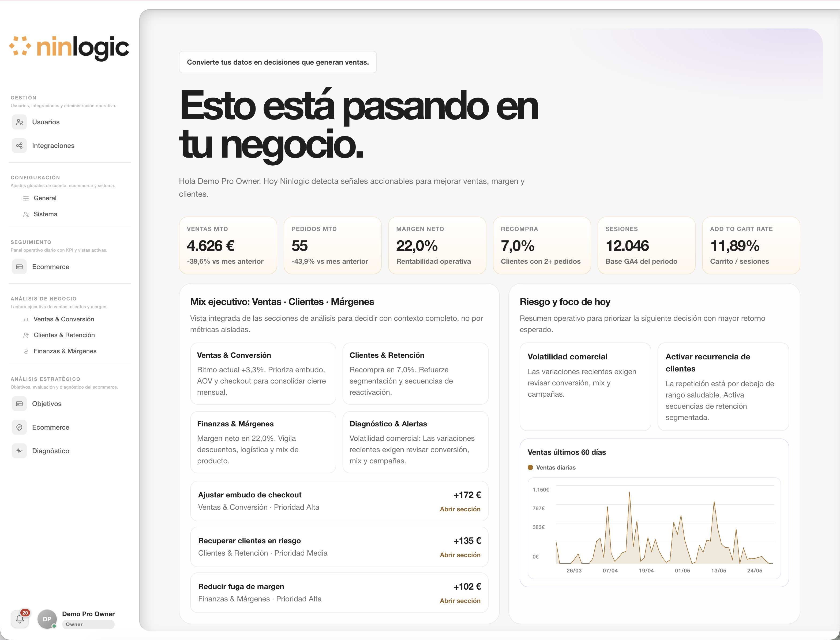Click the red 20 notification badge
Viewport: 840px width, 640px height.
tap(25, 613)
